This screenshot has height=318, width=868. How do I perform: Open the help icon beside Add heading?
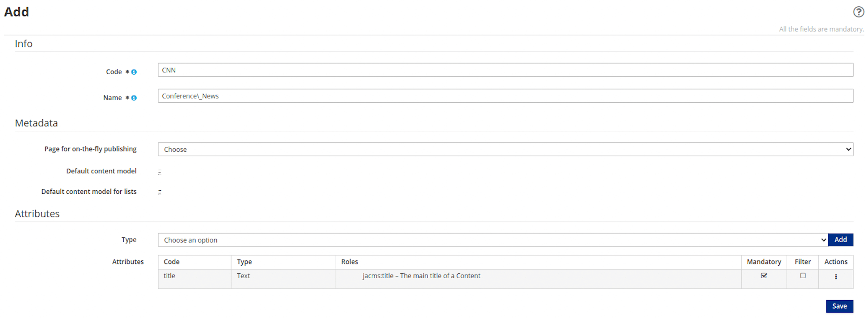coord(858,12)
